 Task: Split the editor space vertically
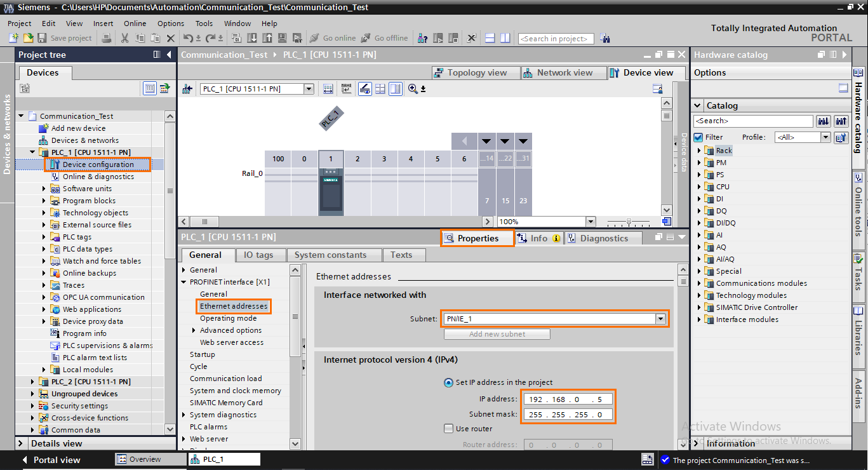click(x=505, y=38)
